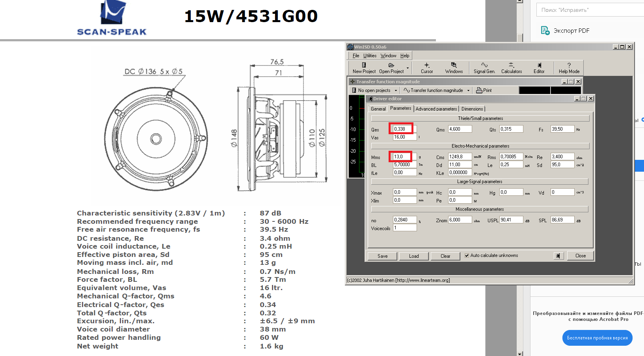Click the Sd value field
Image resolution: width=644 pixels, height=356 pixels.
point(562,165)
